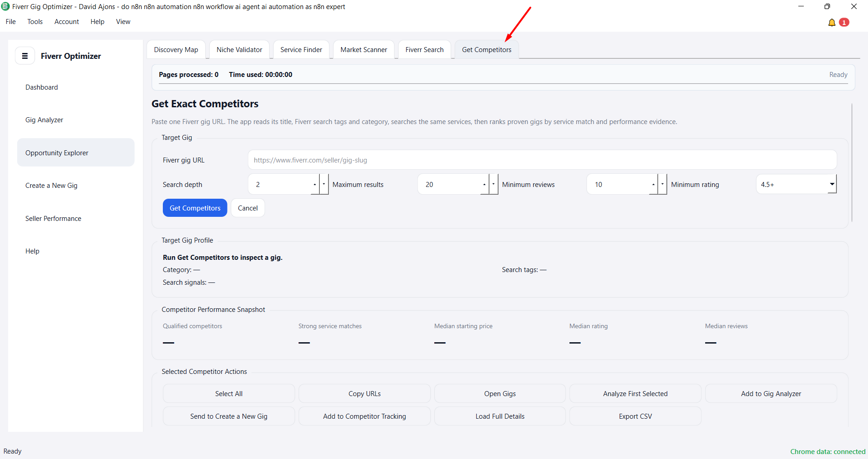The image size is (868, 459).
Task: Click the "Pages processed: 0" text
Action: tap(189, 75)
